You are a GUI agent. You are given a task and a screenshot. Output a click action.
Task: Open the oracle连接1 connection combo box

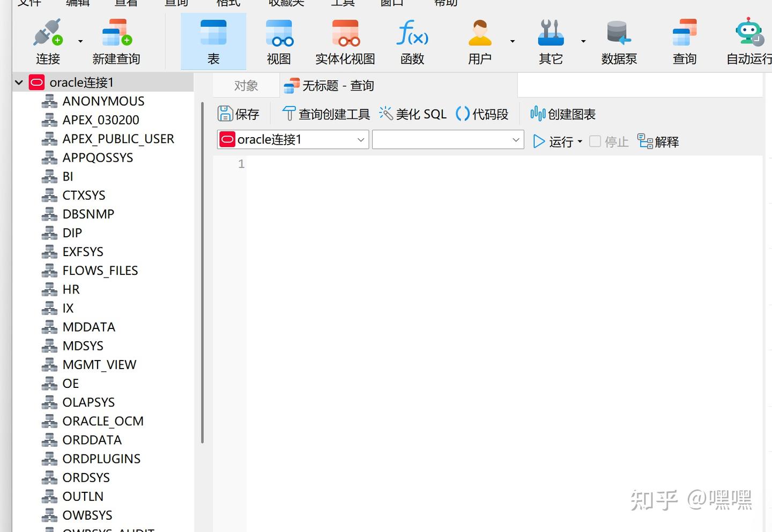[x=293, y=140]
